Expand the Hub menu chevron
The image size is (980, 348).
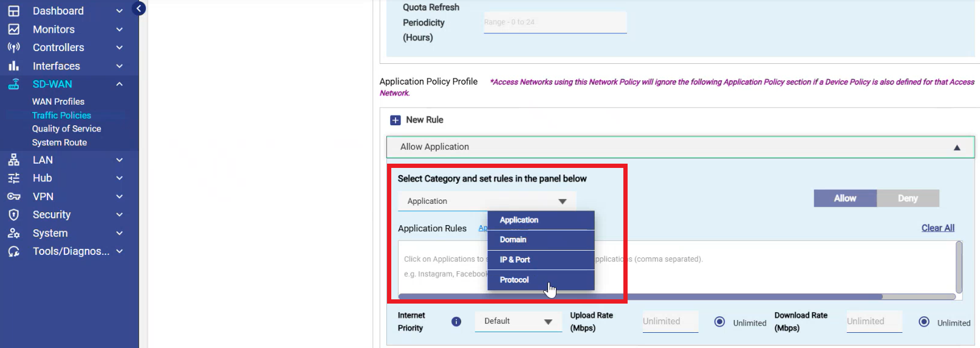(x=120, y=178)
